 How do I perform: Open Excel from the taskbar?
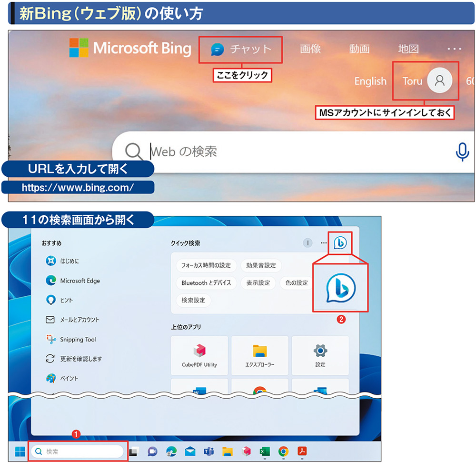tap(264, 451)
